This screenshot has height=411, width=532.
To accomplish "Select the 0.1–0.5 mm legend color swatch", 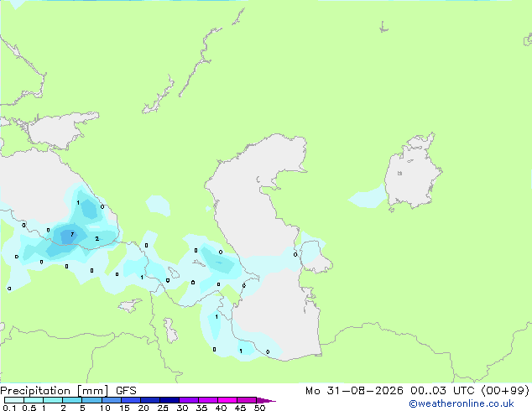I will [14, 400].
